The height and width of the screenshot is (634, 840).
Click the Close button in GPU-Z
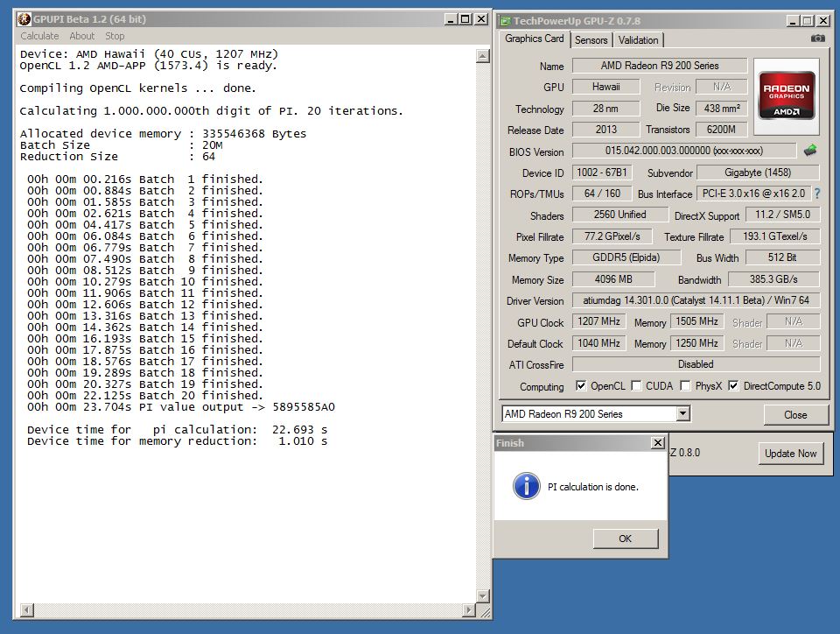click(x=795, y=415)
